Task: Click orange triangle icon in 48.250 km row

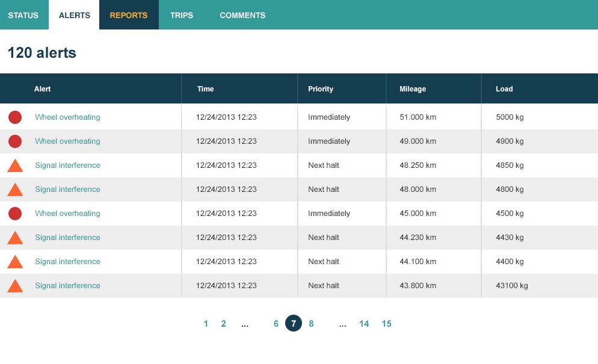Action: (15, 165)
